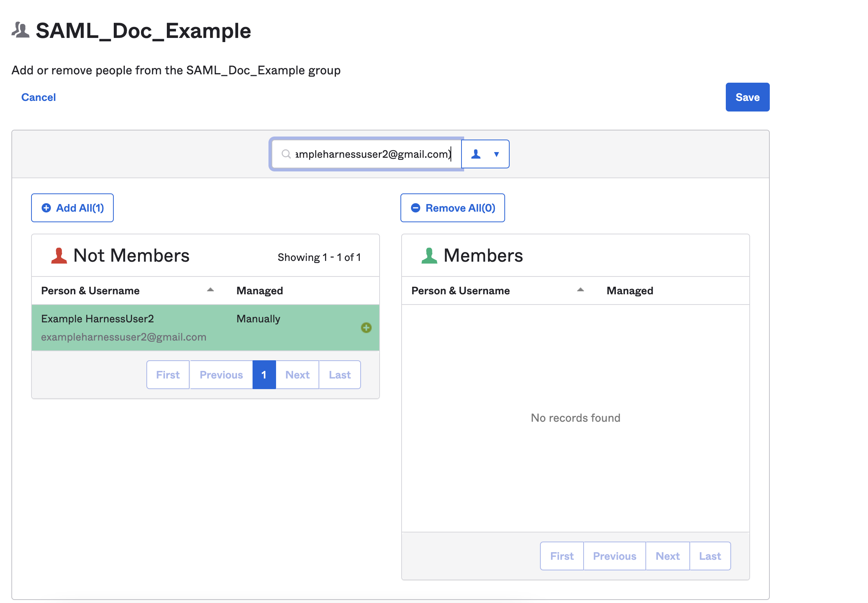This screenshot has width=868, height=603.
Task: Click Last in Members pagination
Action: point(710,556)
